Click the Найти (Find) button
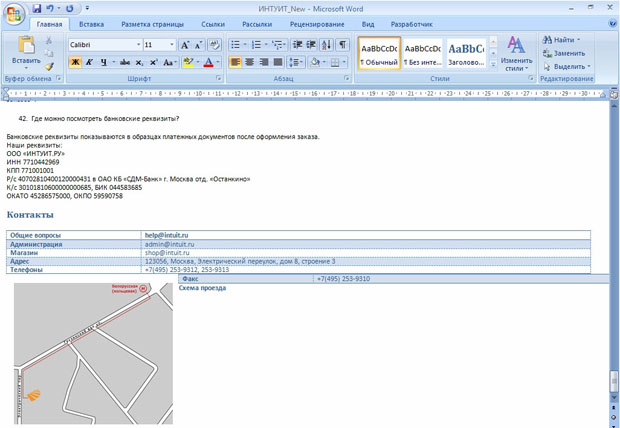The width and height of the screenshot is (620, 428). [561, 40]
